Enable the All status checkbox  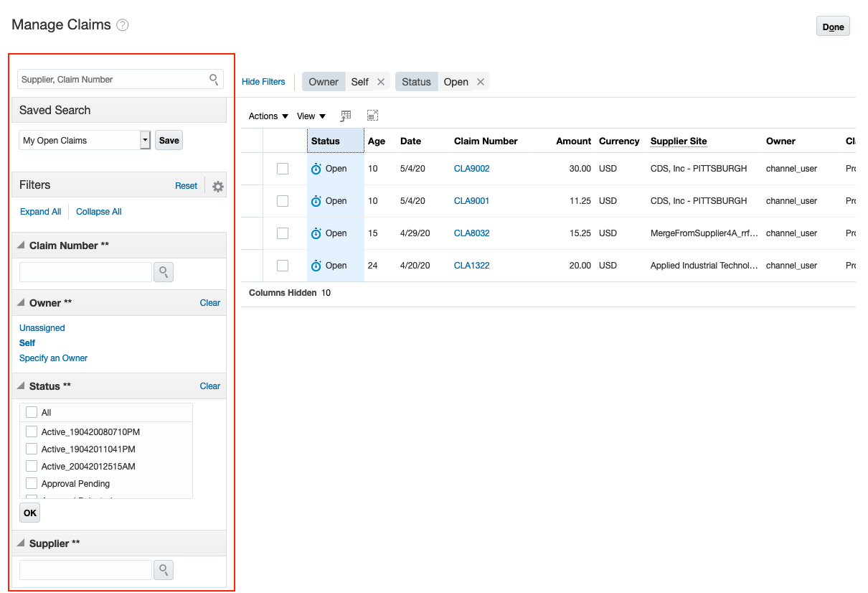click(x=31, y=412)
